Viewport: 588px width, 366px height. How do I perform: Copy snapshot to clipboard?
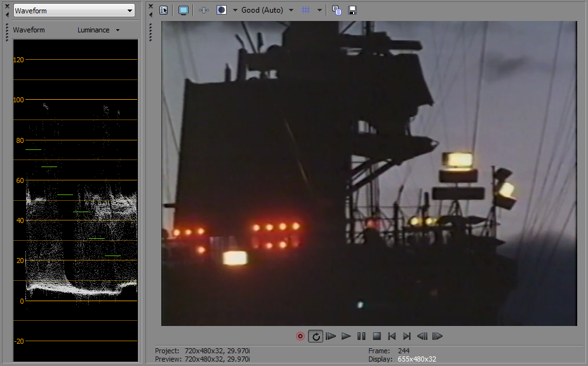click(x=337, y=10)
